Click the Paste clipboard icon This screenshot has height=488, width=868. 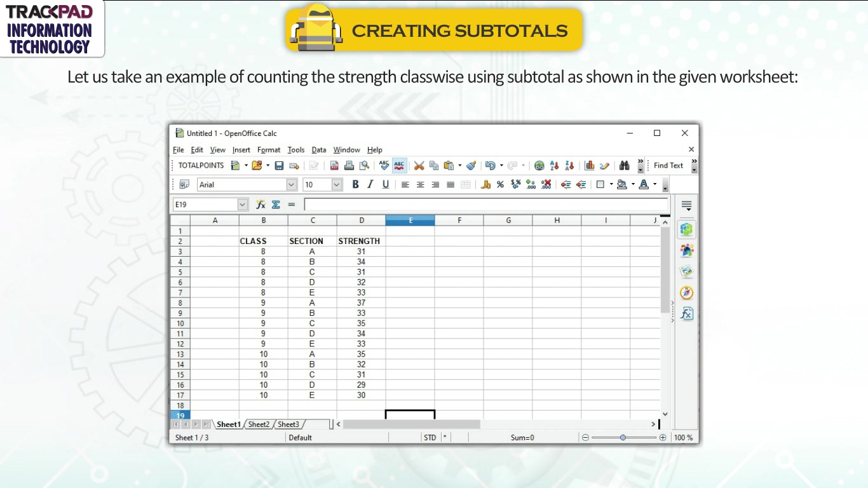click(x=449, y=165)
